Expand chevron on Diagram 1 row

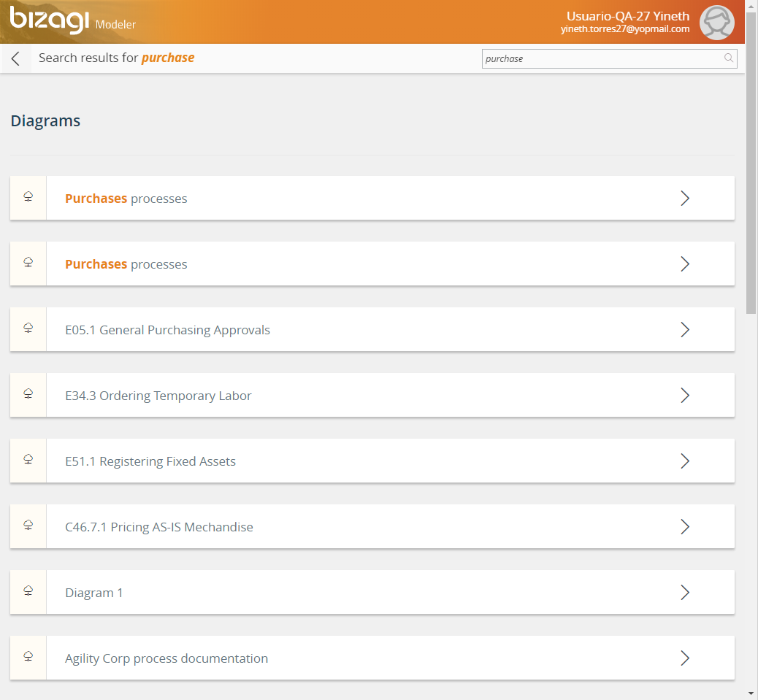pyautogui.click(x=684, y=592)
